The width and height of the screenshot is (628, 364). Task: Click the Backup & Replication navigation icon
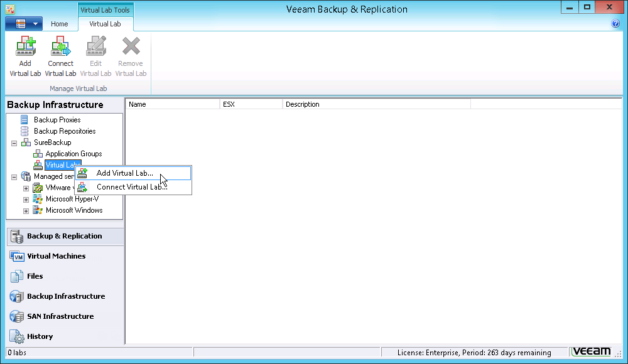pyautogui.click(x=17, y=236)
